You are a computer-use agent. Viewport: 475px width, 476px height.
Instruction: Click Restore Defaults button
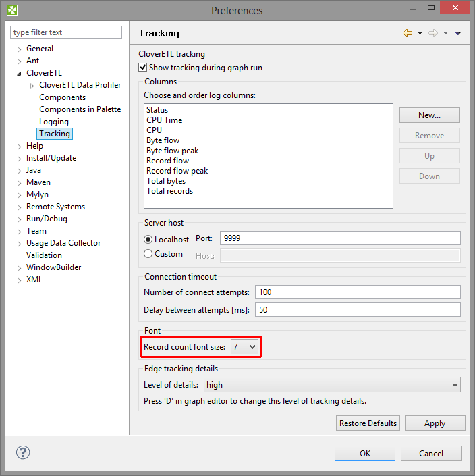(x=368, y=423)
